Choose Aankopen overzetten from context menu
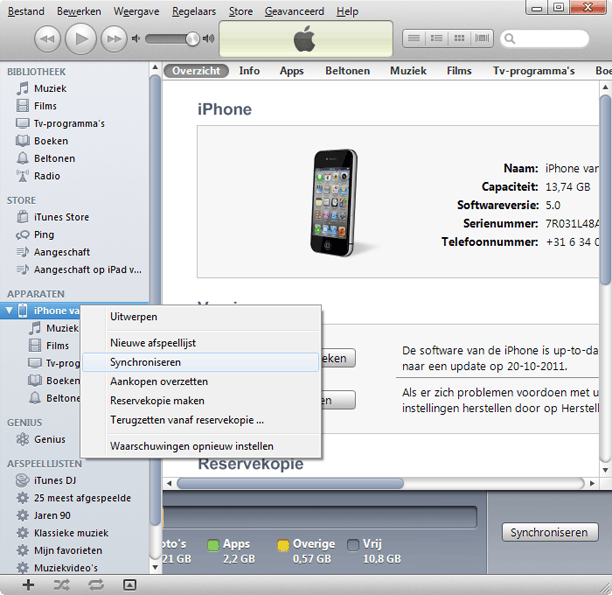The height and width of the screenshot is (595, 612). (x=201, y=381)
